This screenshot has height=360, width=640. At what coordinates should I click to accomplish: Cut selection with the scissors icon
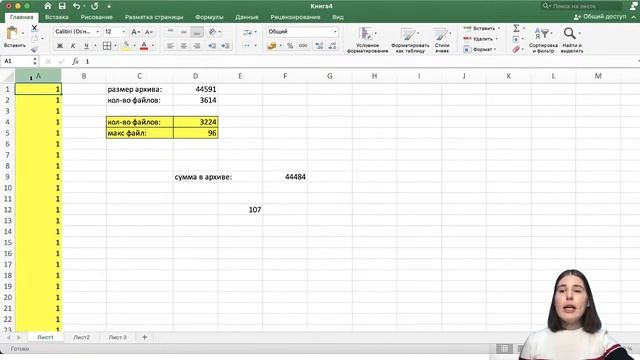[x=34, y=28]
